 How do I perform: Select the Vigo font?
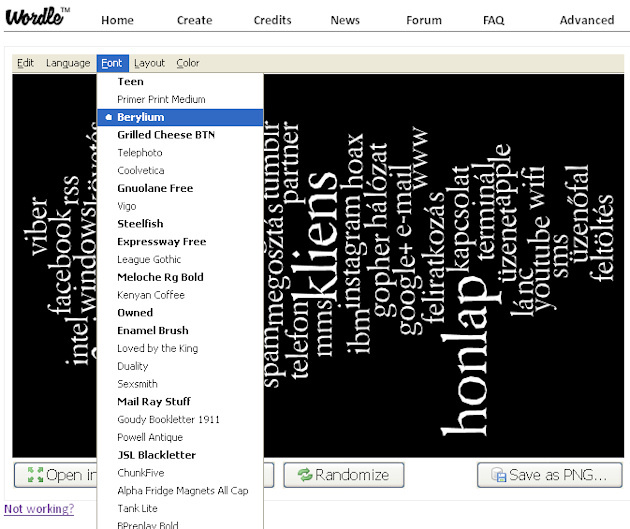180,206
